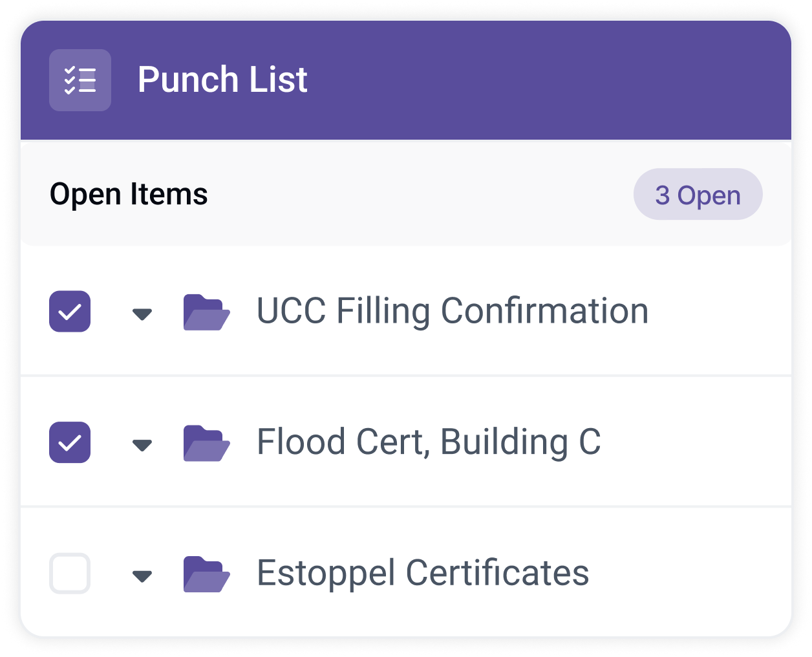Open the Estoppel Certificates text label
Screen dimensions: 812x657
pyautogui.click(x=423, y=573)
